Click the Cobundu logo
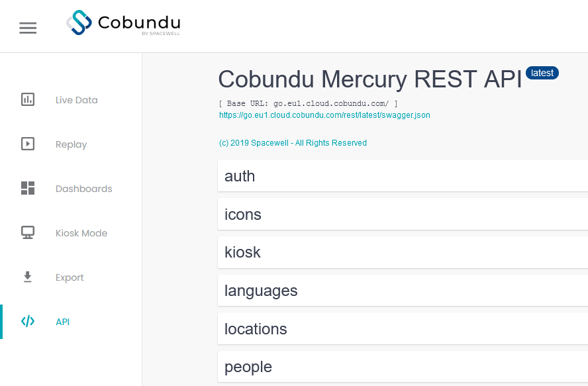Viewport: 588px width, 386px height. point(123,23)
